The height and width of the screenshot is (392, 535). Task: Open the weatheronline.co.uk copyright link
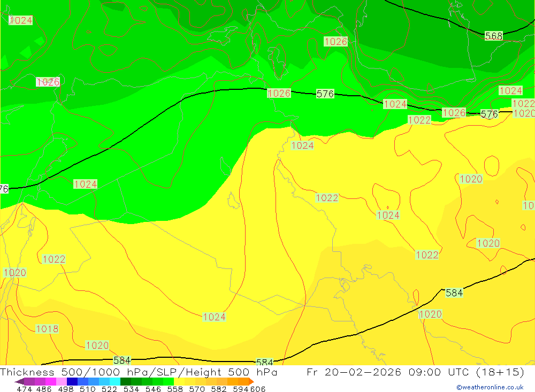coord(490,387)
